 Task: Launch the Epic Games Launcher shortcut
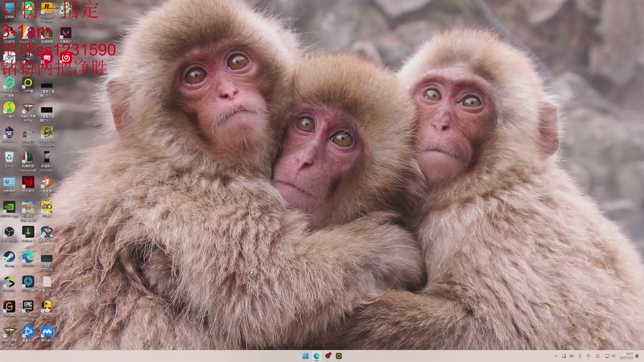pyautogui.click(x=27, y=306)
